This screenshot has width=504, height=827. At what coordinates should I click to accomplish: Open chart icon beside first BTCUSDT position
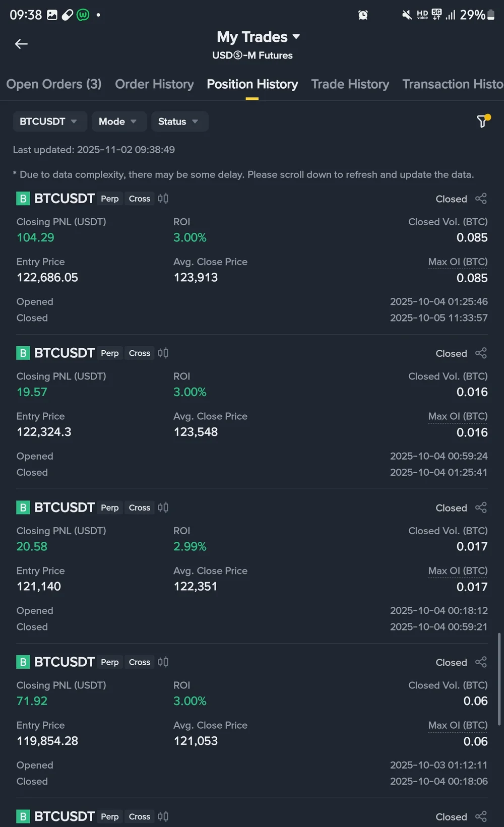pyautogui.click(x=163, y=199)
